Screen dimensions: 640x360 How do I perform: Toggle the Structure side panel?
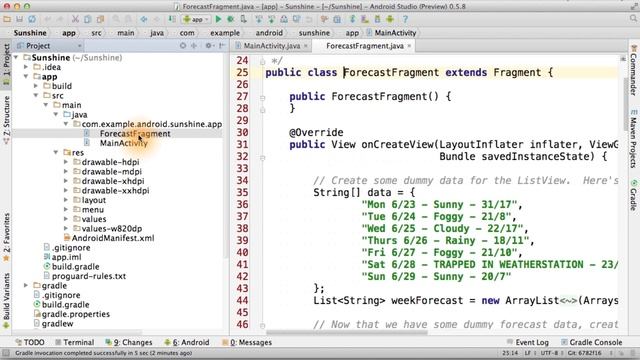pos(6,120)
